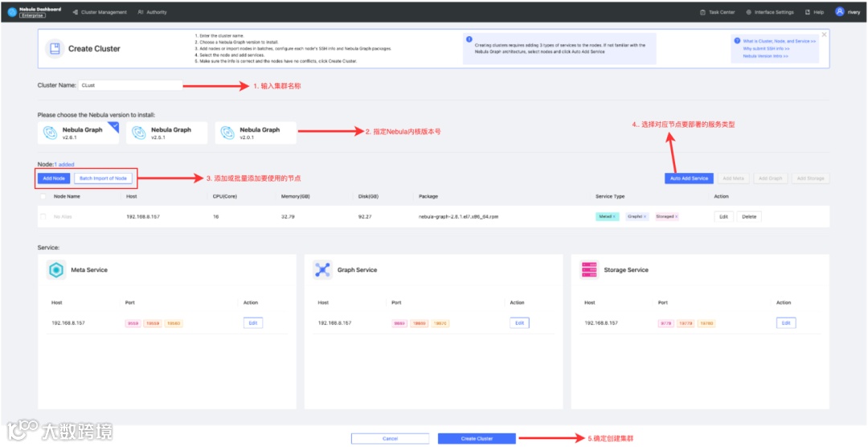
Task: Click the Add Storage button
Action: click(810, 178)
